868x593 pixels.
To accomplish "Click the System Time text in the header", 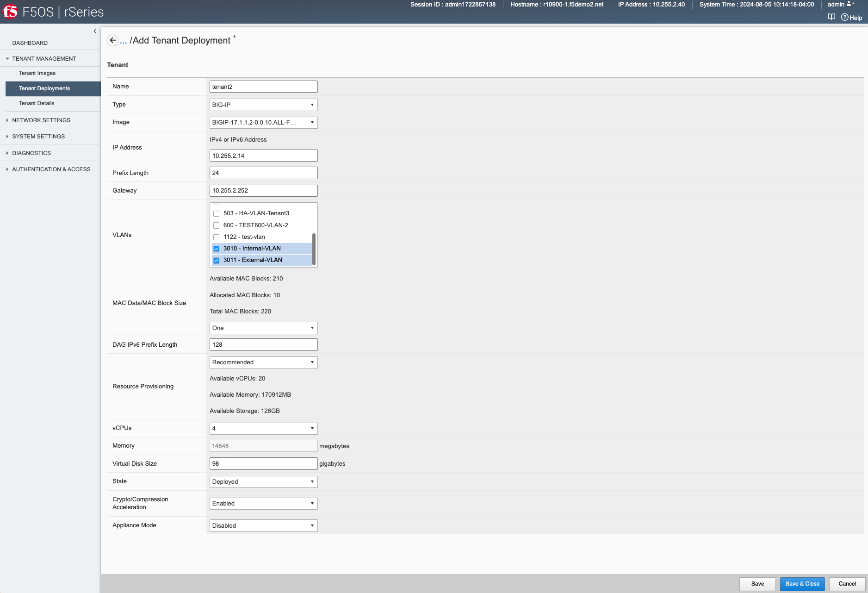I will tap(756, 4).
